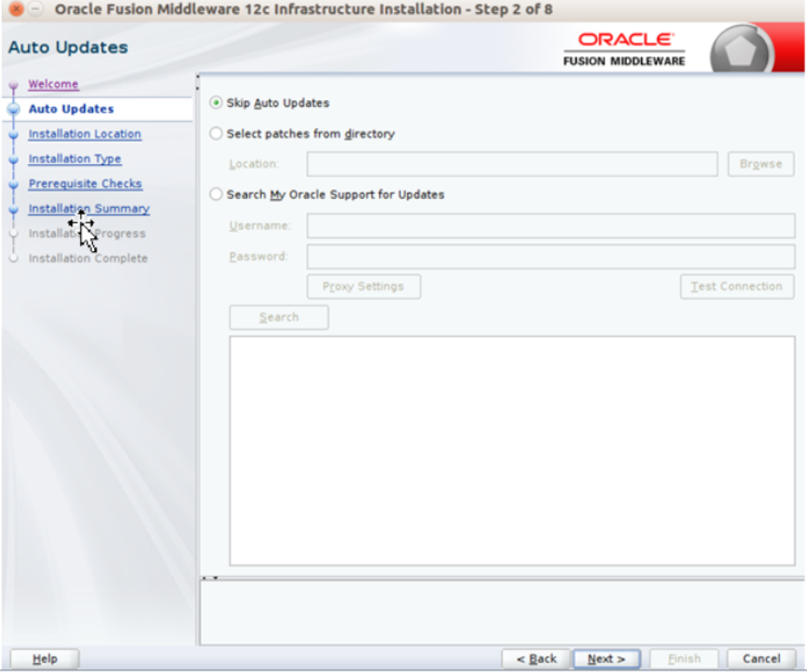Go to the Next step
Screen dimensions: 807x672
[606, 659]
